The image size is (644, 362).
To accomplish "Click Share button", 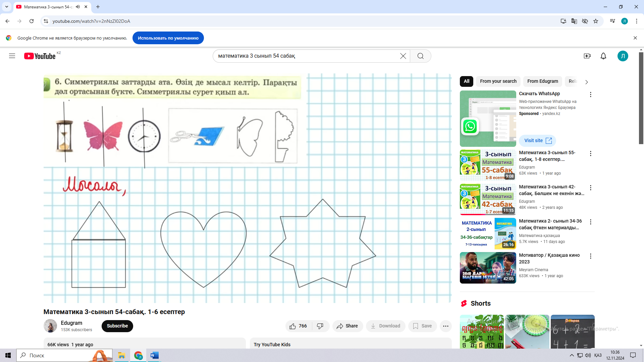I will click(x=347, y=326).
